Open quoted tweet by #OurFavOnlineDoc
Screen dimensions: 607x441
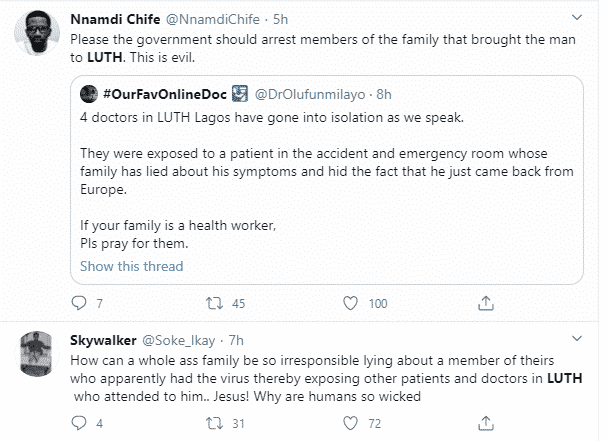[x=330, y=170]
